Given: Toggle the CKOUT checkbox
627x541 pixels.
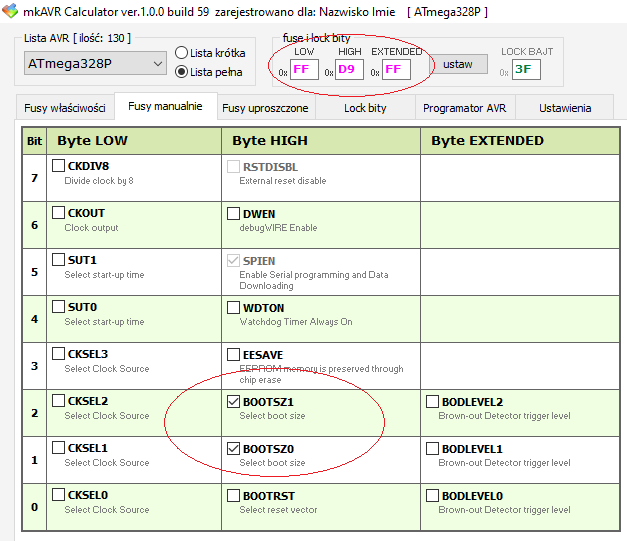Looking at the screenshot, I should (x=58, y=213).
